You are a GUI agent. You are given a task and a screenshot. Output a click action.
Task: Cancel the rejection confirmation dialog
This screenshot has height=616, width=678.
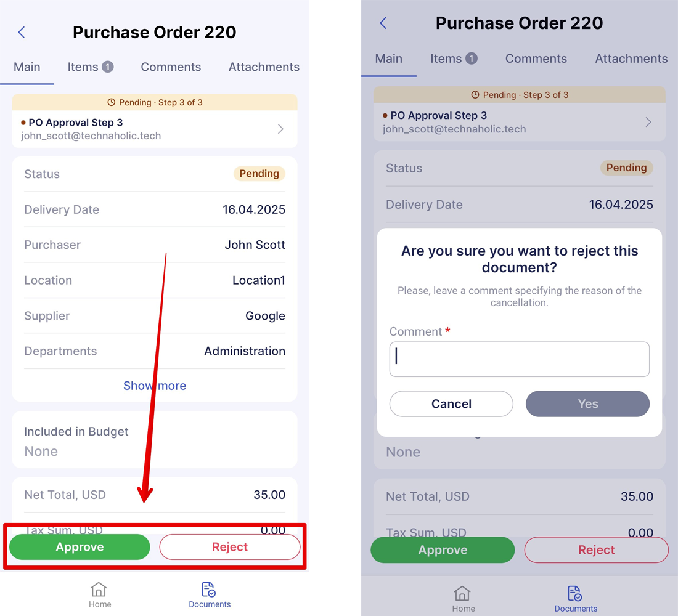451,403
